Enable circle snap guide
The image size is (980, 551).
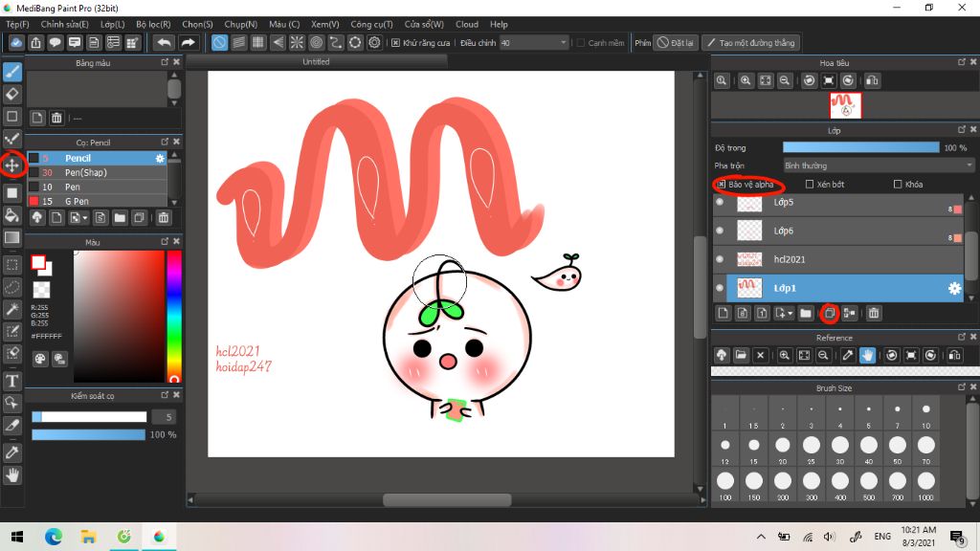coord(316,42)
